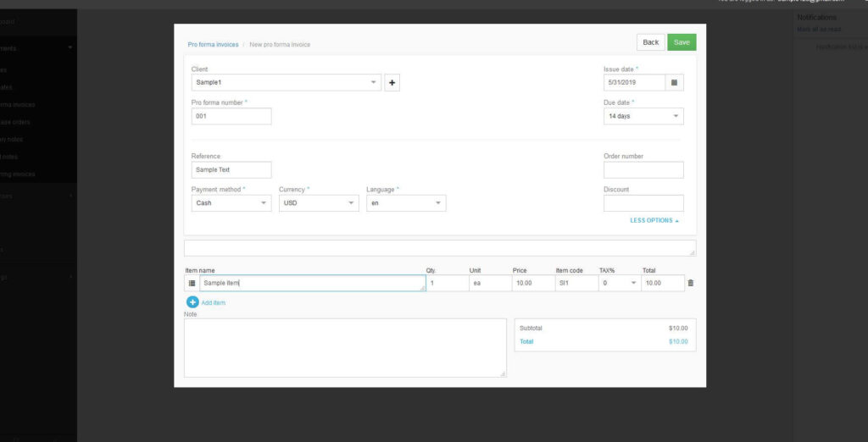Click the Item name field Sample Item
Screen dimensions: 868x442
tap(313, 283)
